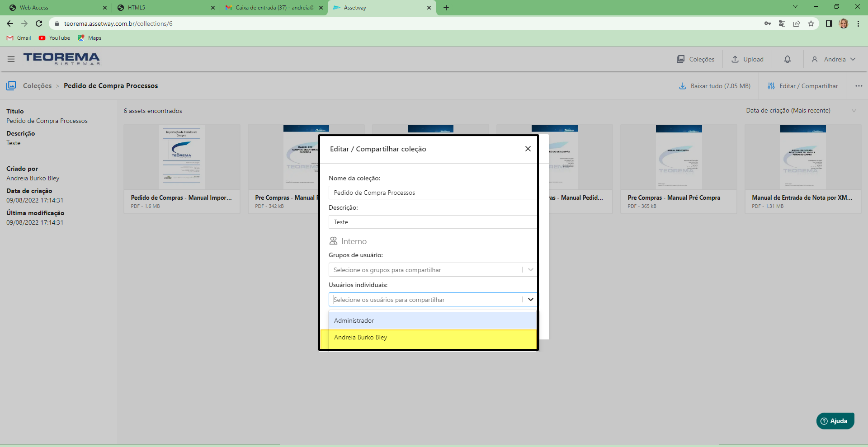868x447 pixels.
Task: Close the Web Access browser tab
Action: 105,8
